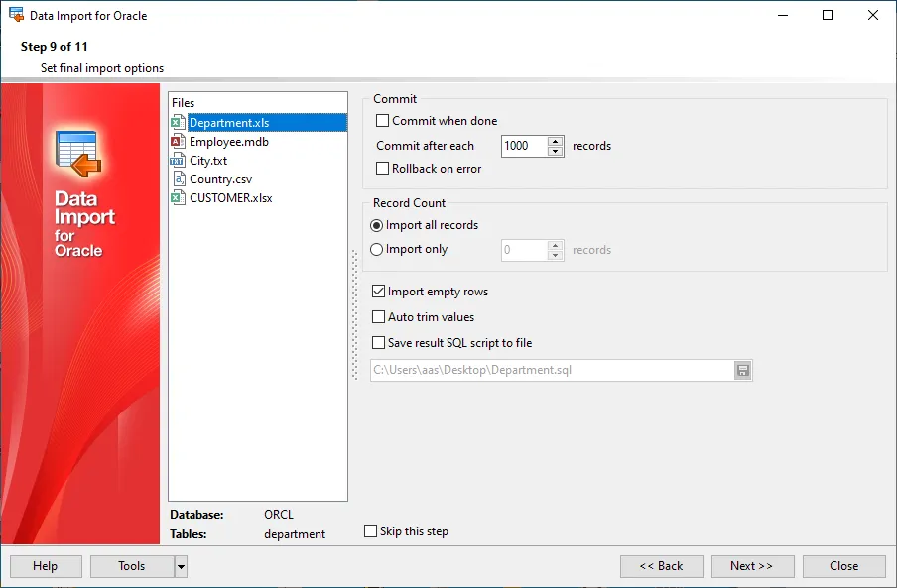Click the CSV file icon beside Country.csv
The height and width of the screenshot is (588, 897).
coord(178,179)
